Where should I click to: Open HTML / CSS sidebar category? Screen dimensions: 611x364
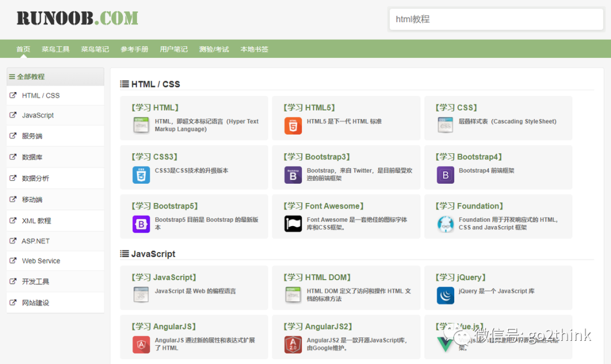coord(41,96)
